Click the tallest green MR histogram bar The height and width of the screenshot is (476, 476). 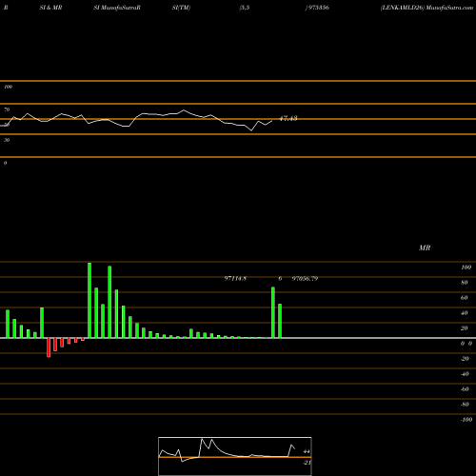click(x=89, y=300)
